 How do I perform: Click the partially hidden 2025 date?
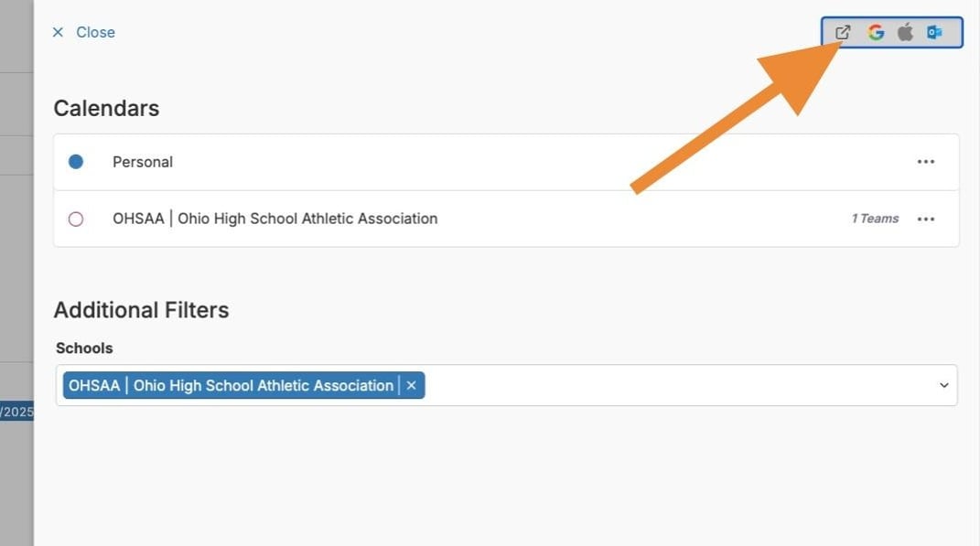(16, 412)
